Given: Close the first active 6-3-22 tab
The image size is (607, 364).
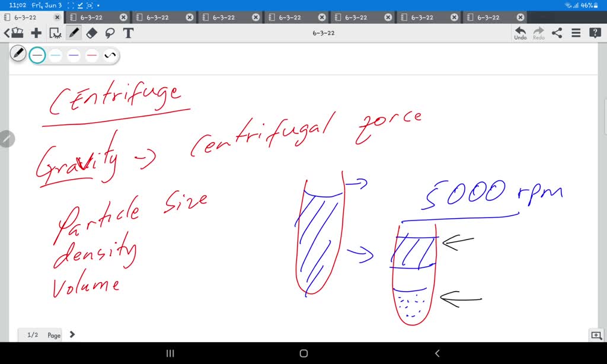Looking at the screenshot, I should (x=57, y=17).
